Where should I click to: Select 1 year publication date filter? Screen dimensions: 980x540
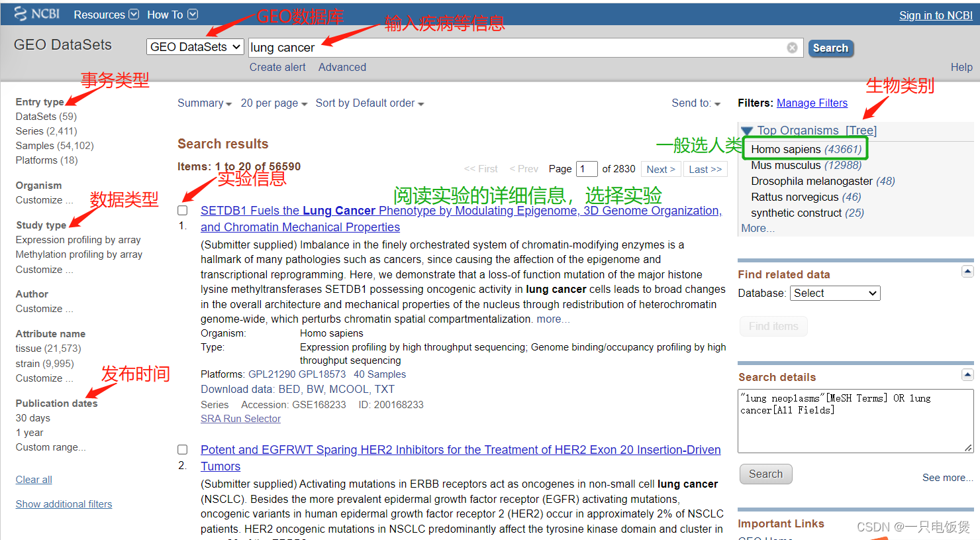coord(30,433)
